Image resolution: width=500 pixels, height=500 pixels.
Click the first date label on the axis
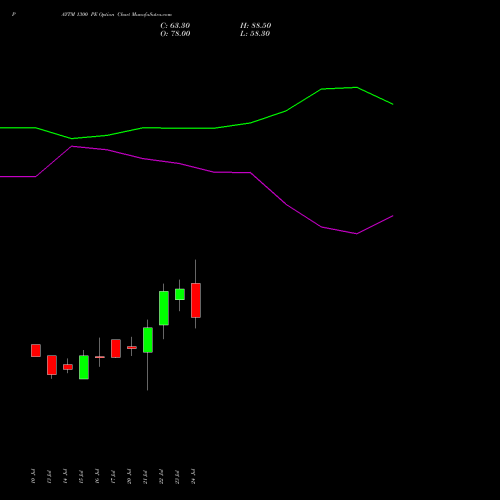(33, 476)
